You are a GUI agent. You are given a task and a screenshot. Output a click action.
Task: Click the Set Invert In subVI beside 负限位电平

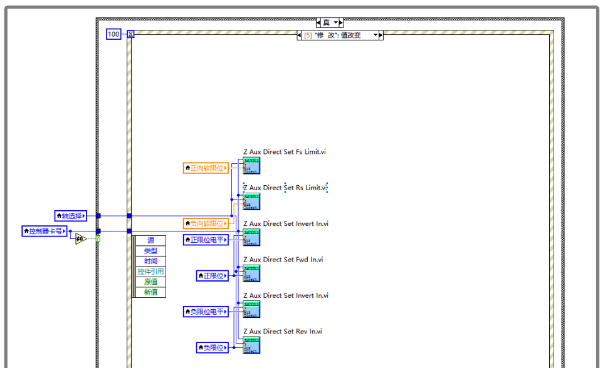click(x=251, y=309)
